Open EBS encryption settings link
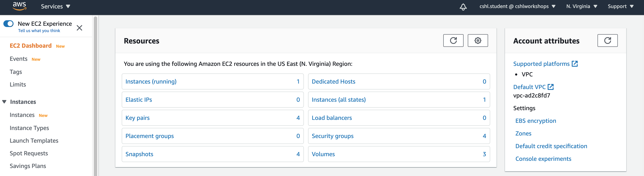Viewport: 644px width, 176px height. pyautogui.click(x=535, y=121)
